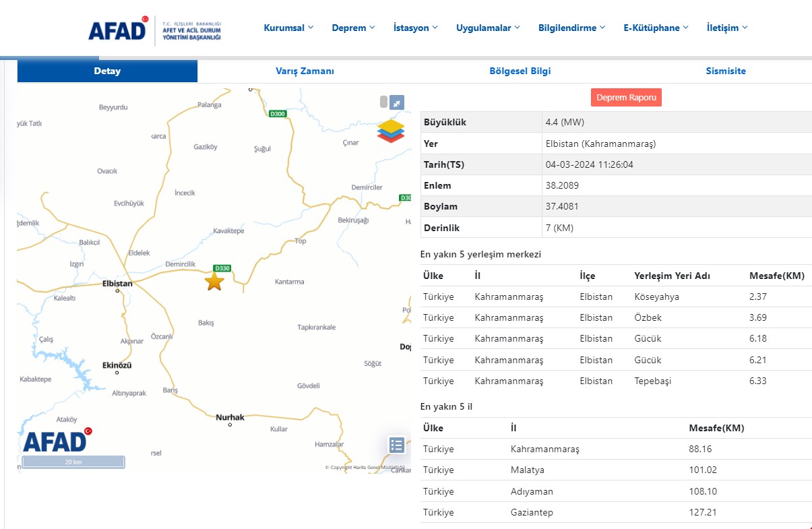Click the Deprem Raporu button
This screenshot has height=529, width=812.
click(626, 97)
